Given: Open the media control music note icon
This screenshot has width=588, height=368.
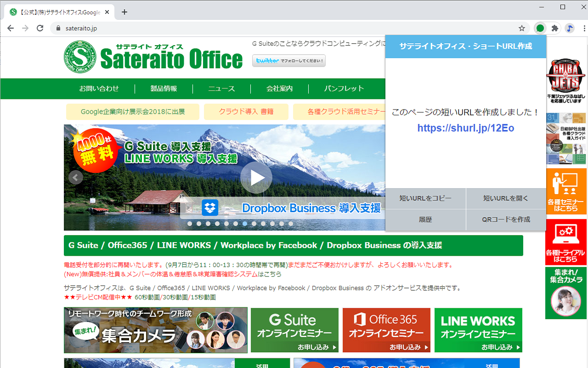Looking at the screenshot, I should coord(570,28).
